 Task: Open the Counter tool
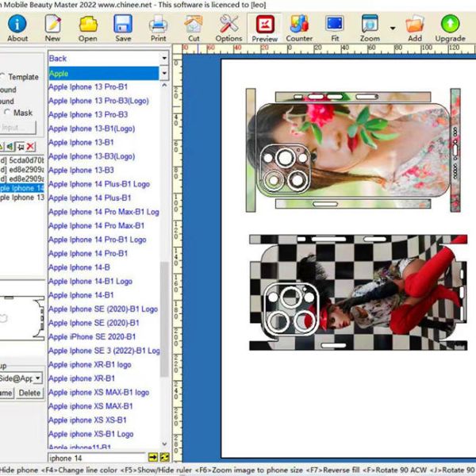pos(299,27)
